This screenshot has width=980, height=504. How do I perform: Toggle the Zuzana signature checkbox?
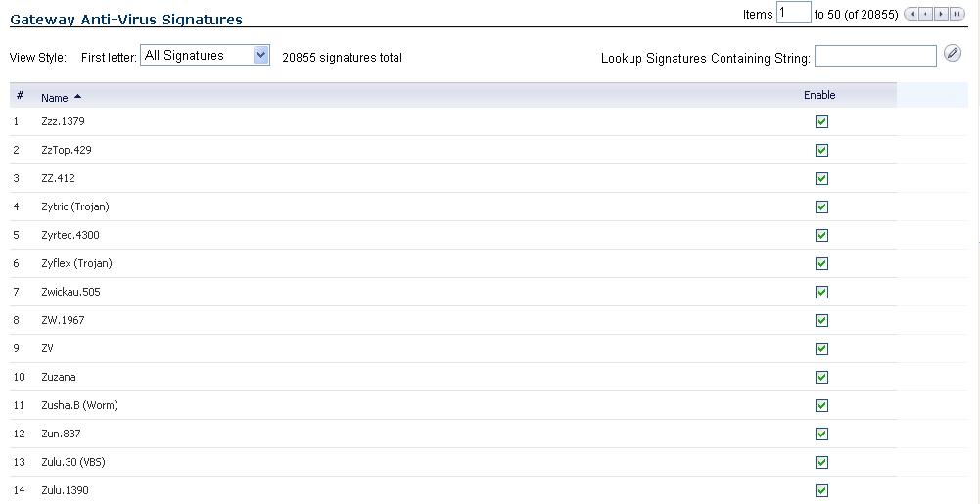[821, 378]
